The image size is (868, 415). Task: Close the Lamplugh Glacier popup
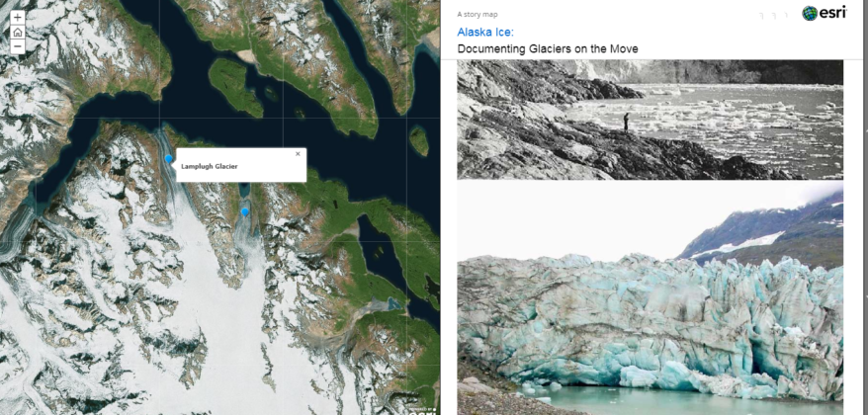tap(298, 154)
